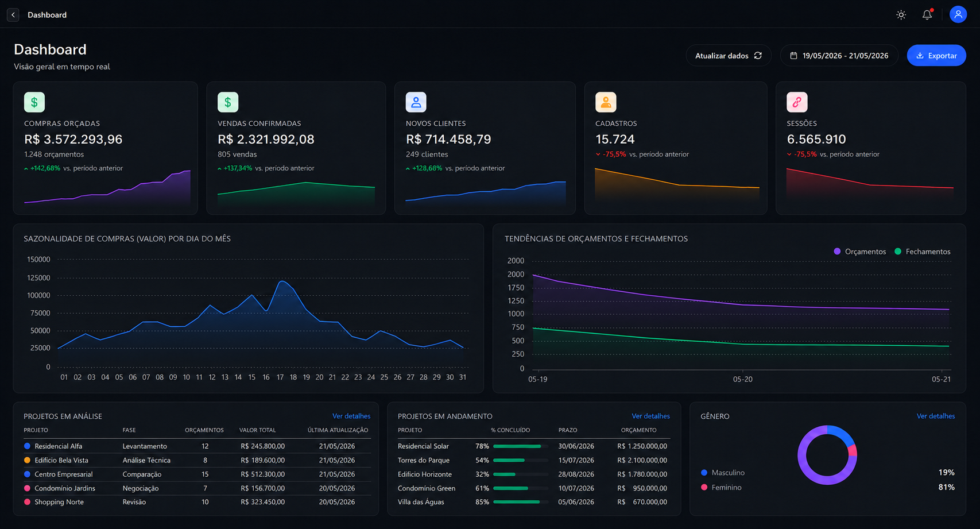Sort by the % Concluído column header

click(x=510, y=430)
